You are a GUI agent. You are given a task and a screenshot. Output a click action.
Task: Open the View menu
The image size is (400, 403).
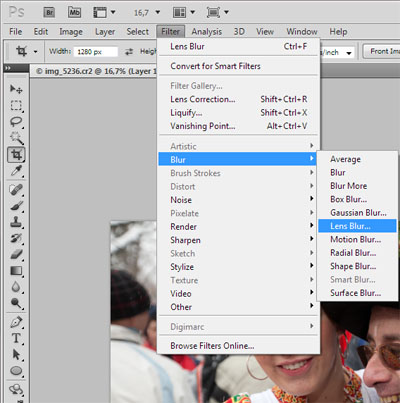(265, 32)
